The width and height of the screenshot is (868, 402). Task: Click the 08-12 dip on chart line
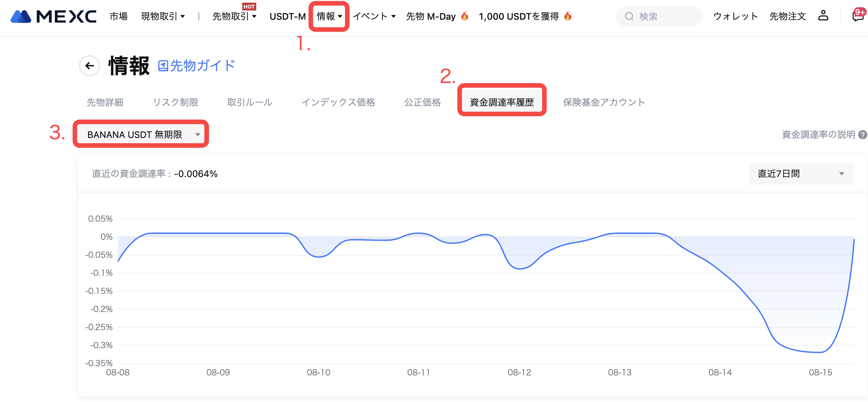(520, 269)
